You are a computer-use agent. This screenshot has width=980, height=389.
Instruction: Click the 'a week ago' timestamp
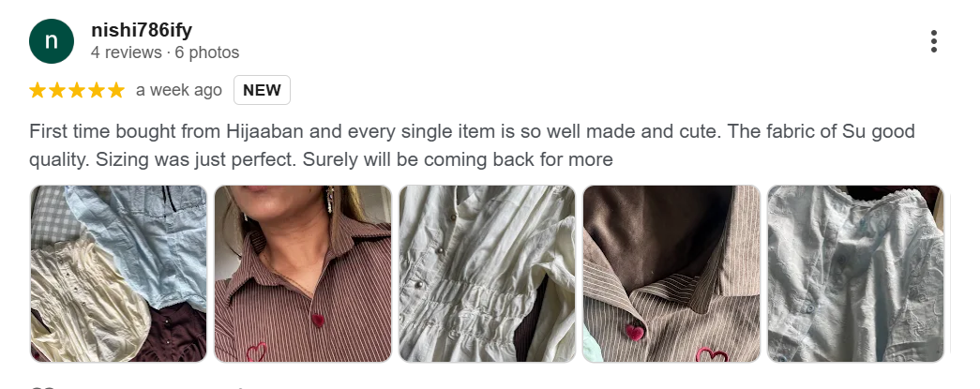(179, 90)
